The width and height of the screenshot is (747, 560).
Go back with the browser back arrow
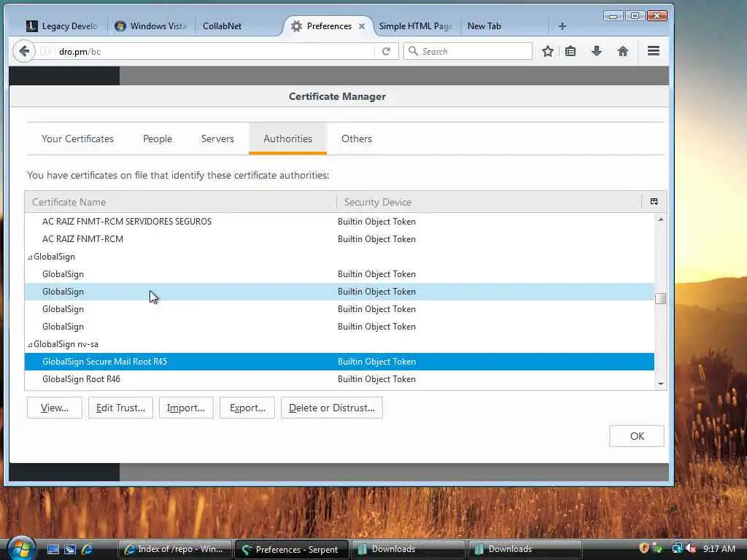point(24,51)
